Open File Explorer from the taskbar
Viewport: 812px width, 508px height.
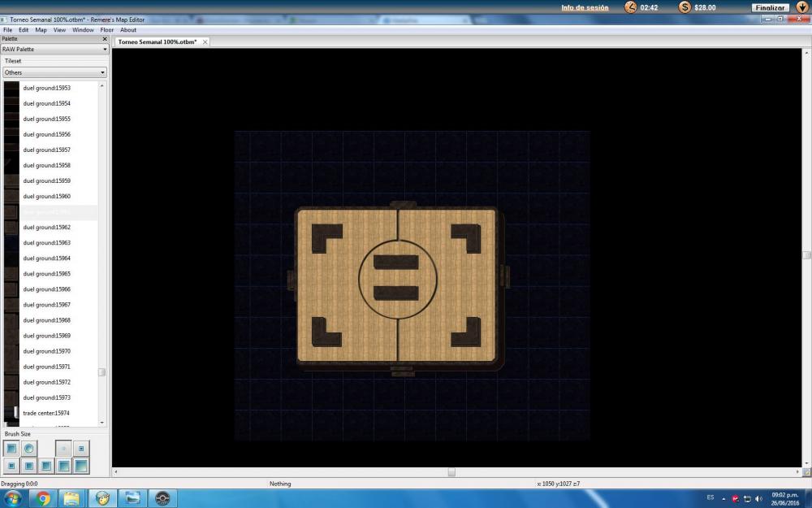[72, 499]
